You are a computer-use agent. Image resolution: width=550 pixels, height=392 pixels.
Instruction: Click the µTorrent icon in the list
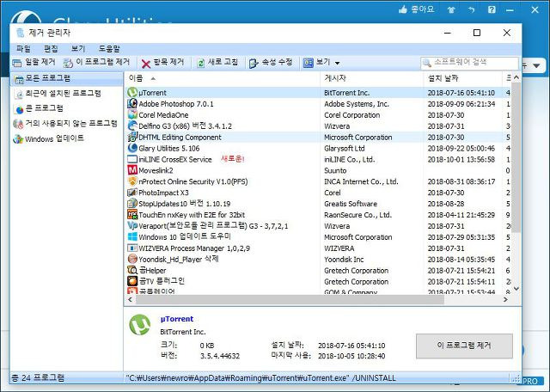click(x=132, y=93)
